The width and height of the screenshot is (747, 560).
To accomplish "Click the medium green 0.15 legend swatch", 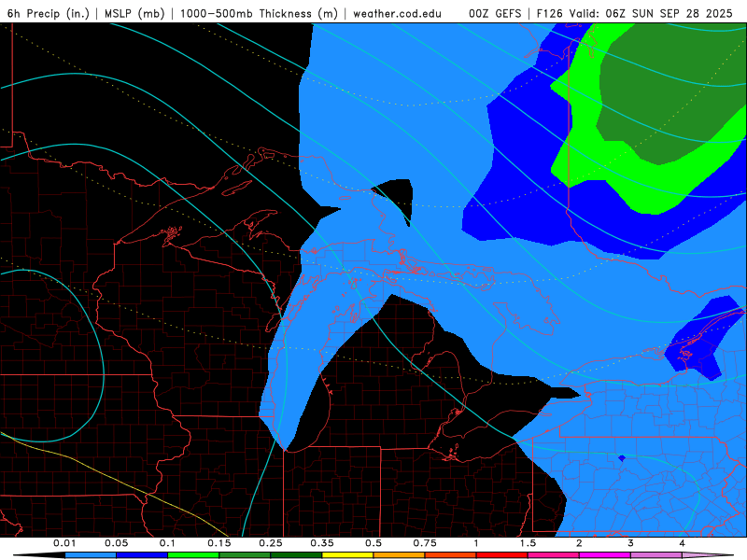I will pos(245,555).
